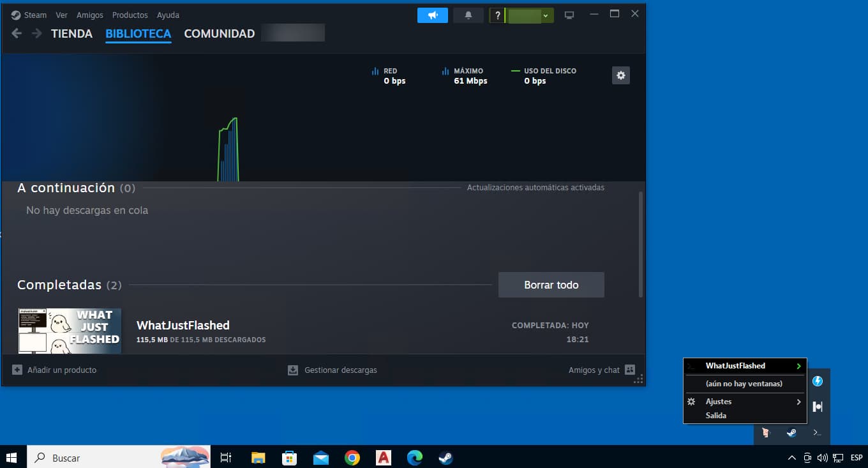Click the COMPLETADA: HOY 18:21 status
Viewport: 868px width, 468px height.
(550, 332)
